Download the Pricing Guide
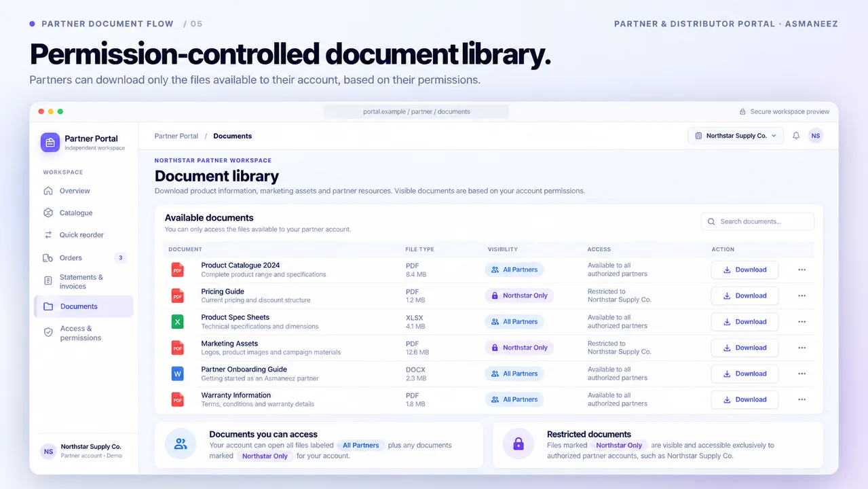The height and width of the screenshot is (489, 868). pyautogui.click(x=744, y=295)
